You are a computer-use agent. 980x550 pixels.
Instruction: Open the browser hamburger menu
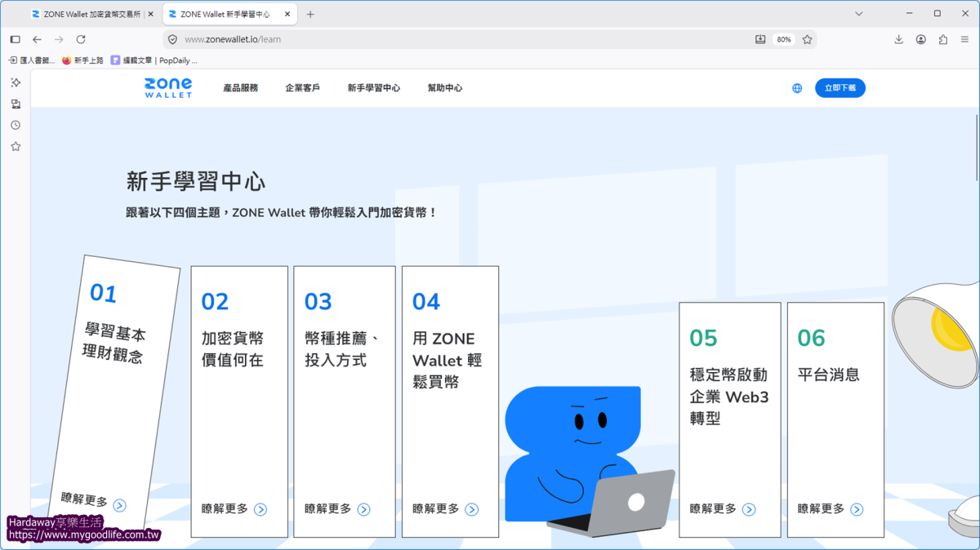pos(964,39)
